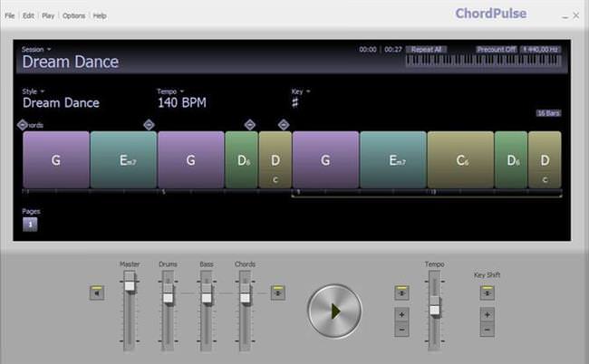
Task: Click the Bass volume fader handle
Action: click(x=207, y=298)
